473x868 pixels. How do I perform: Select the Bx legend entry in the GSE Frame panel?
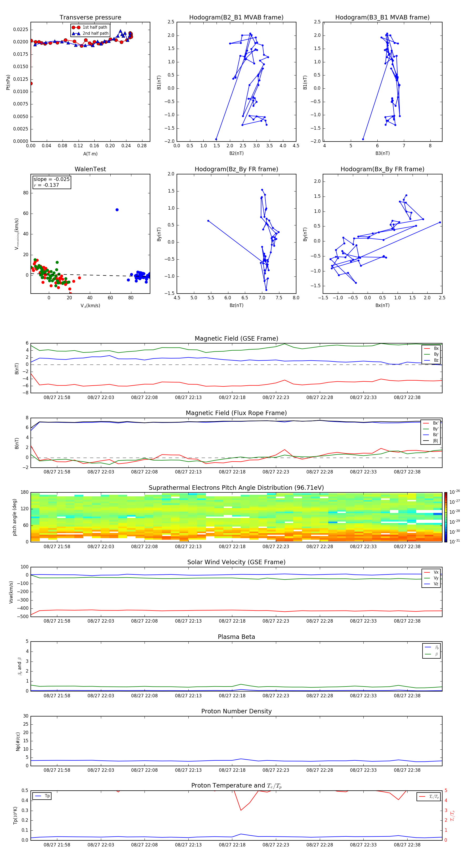pos(431,349)
